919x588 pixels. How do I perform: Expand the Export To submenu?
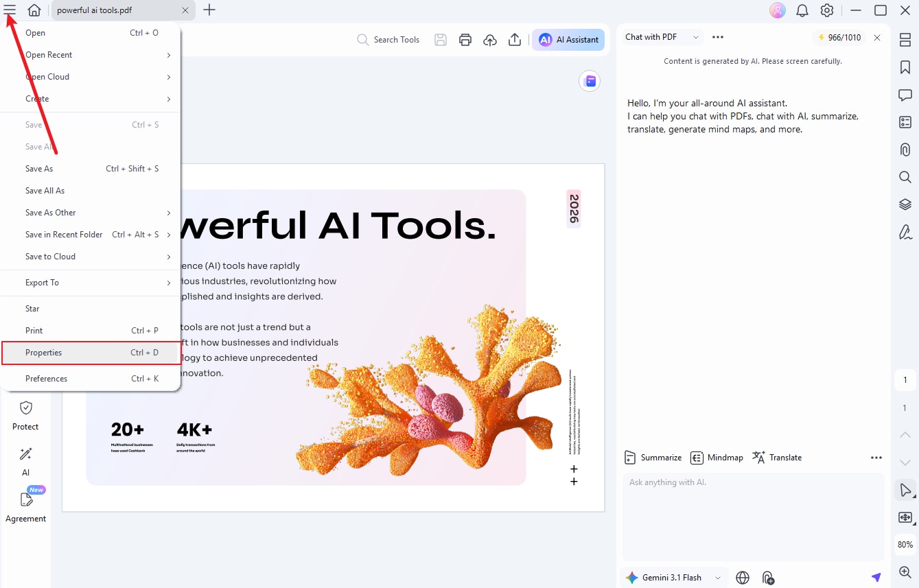90,283
